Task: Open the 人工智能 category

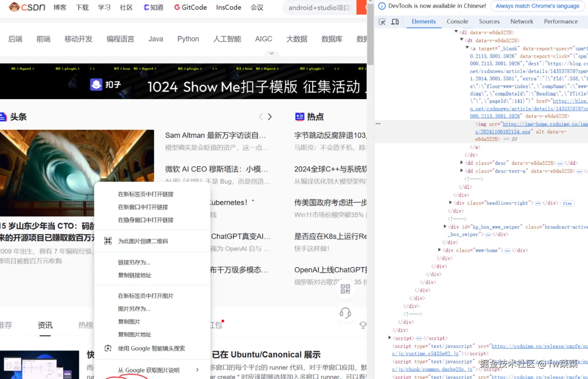Action: [227, 39]
